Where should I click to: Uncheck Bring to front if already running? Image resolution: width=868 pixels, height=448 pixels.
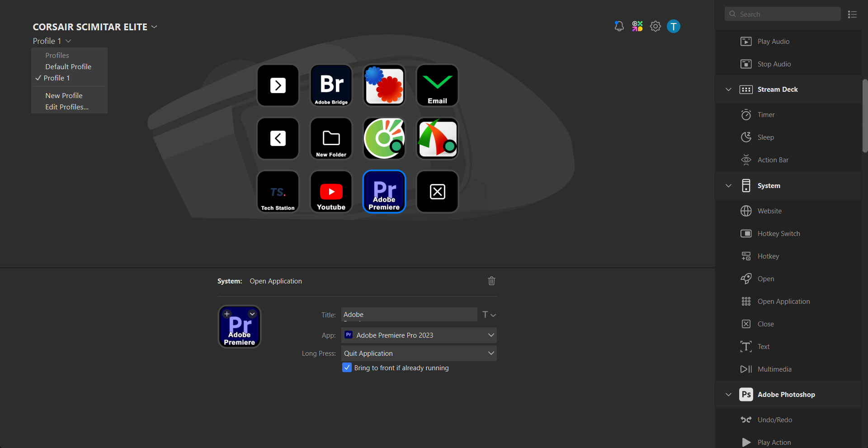[x=347, y=368]
